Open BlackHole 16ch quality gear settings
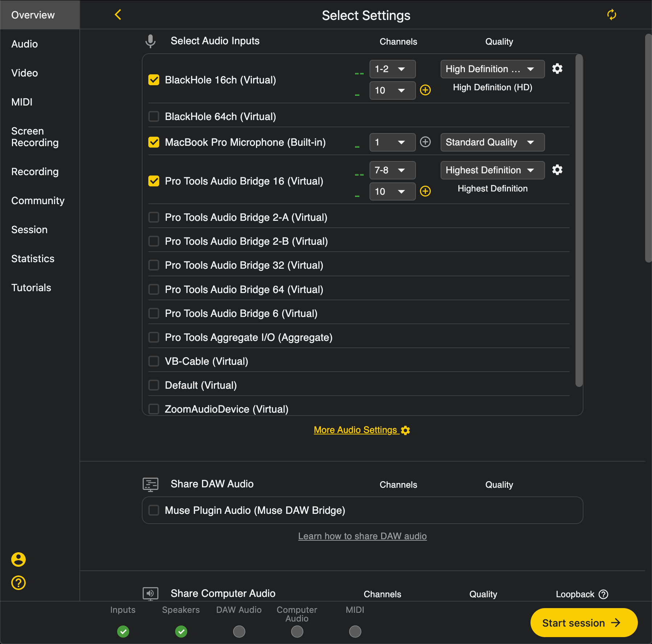652x644 pixels. (x=557, y=69)
